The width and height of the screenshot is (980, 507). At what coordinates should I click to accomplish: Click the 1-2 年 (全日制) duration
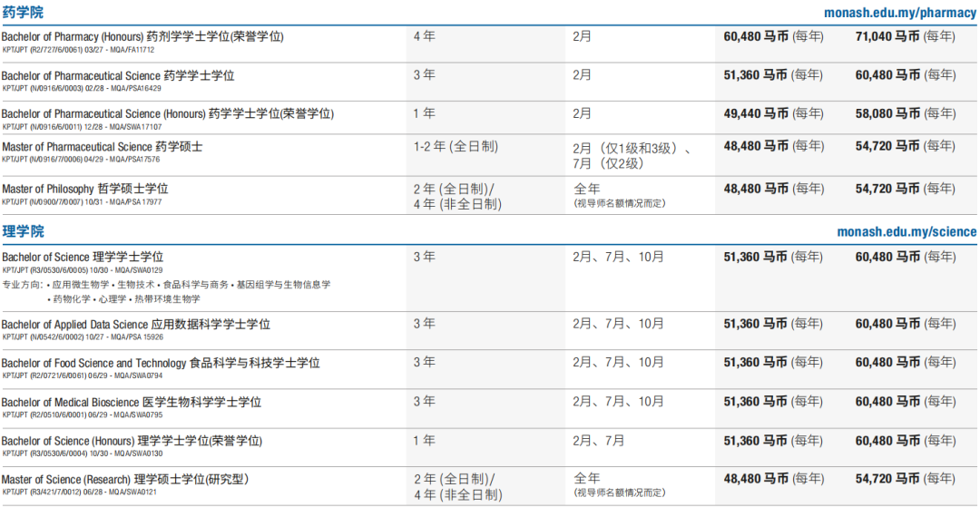pos(456,147)
